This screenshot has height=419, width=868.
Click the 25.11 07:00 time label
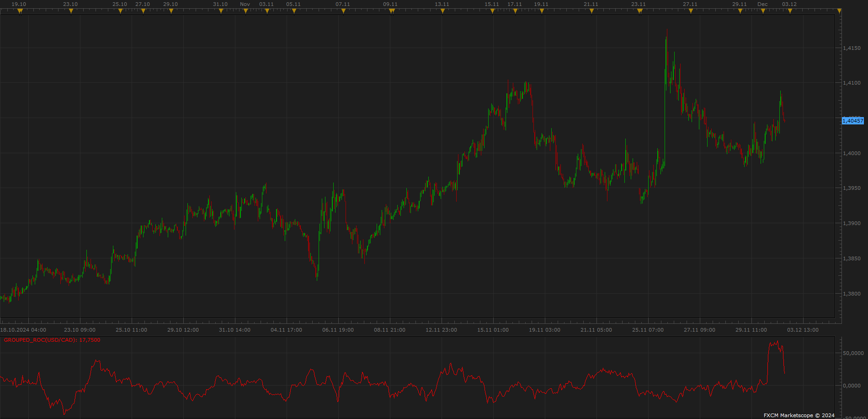pyautogui.click(x=648, y=330)
